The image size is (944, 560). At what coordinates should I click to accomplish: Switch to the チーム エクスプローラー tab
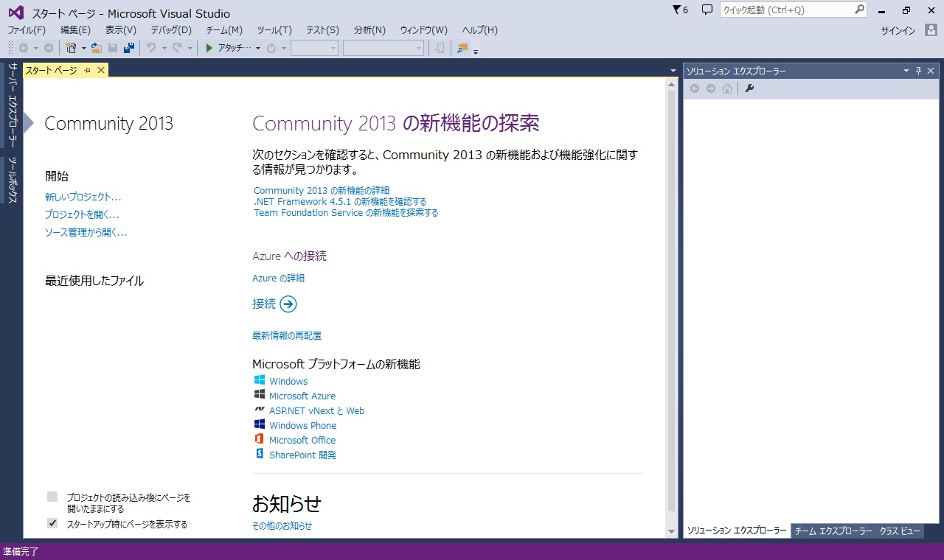pyautogui.click(x=833, y=531)
